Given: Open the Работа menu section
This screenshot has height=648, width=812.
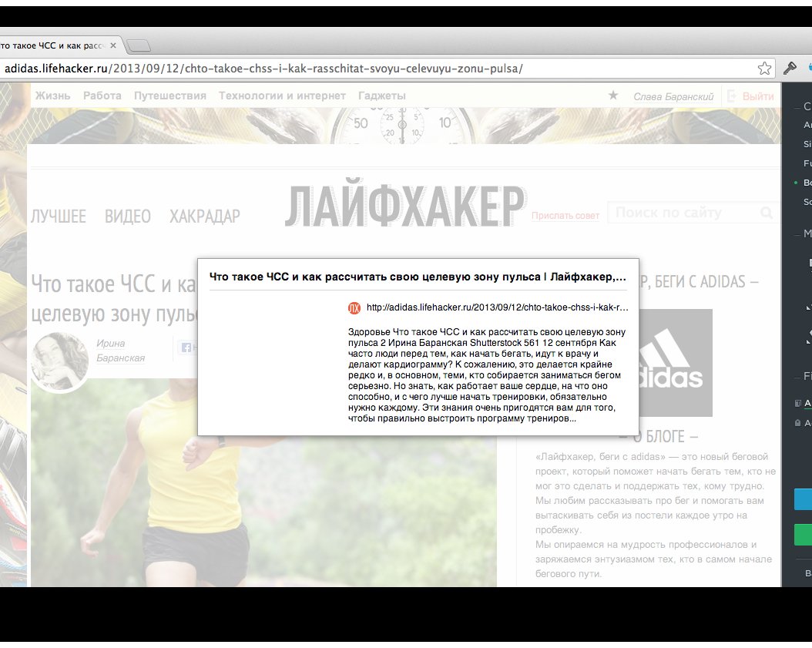Looking at the screenshot, I should (x=102, y=96).
